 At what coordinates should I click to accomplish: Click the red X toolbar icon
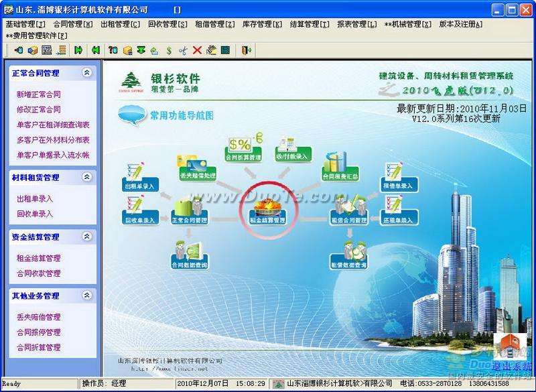pos(197,50)
